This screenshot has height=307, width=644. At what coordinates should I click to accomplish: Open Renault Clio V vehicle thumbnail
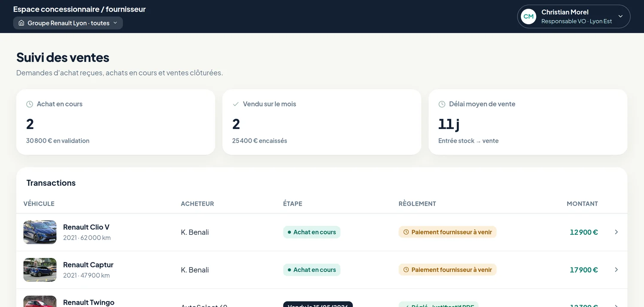pyautogui.click(x=40, y=232)
